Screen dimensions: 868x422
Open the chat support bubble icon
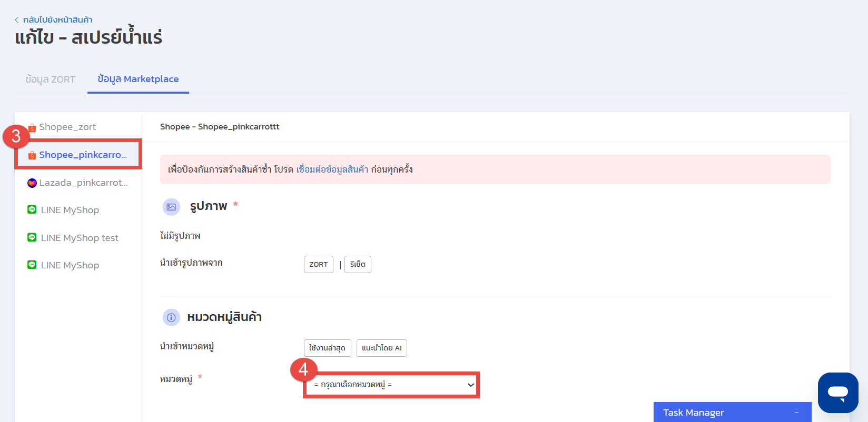838,393
